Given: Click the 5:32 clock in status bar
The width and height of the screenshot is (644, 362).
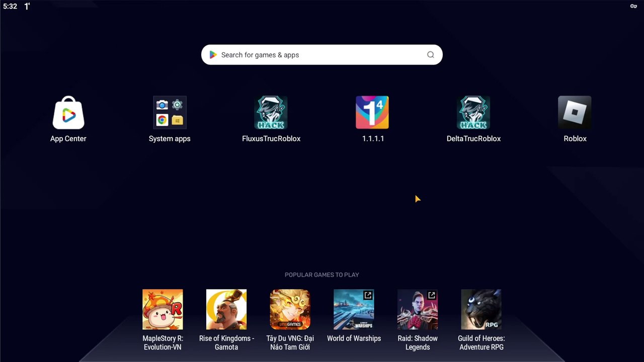Looking at the screenshot, I should [x=10, y=7].
